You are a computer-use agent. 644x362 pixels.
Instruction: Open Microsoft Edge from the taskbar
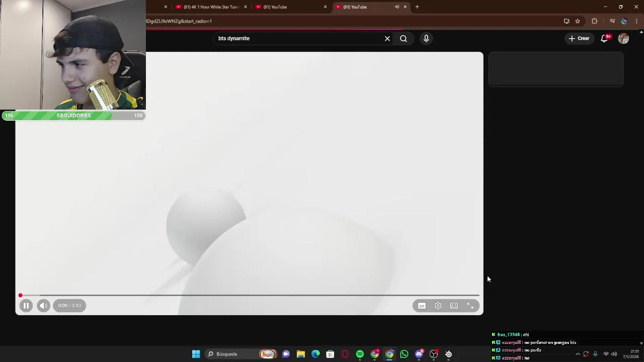point(315,354)
